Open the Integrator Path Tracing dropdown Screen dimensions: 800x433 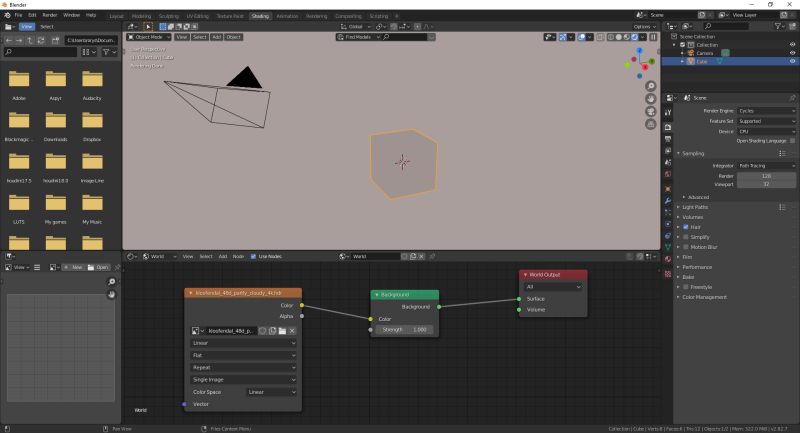pyautogui.click(x=766, y=166)
